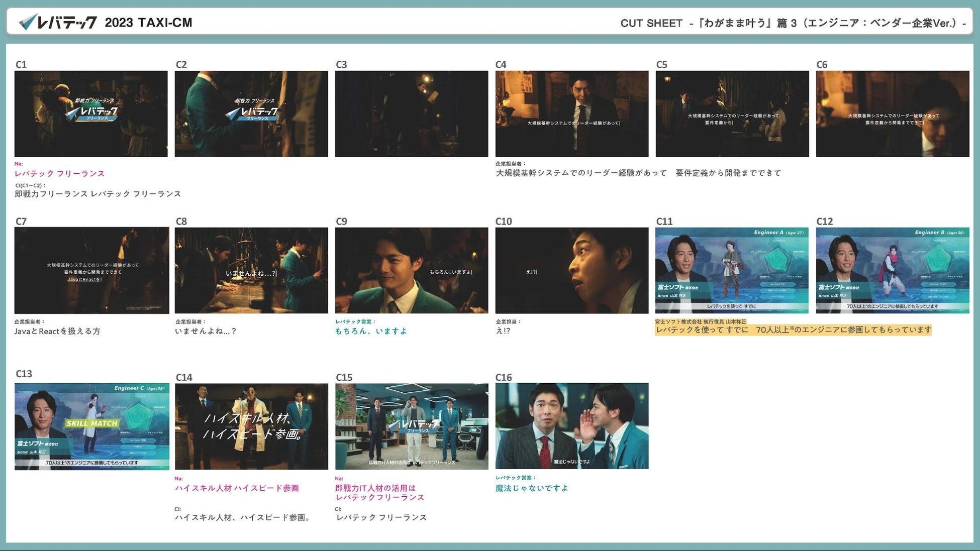
Task: Open the C7 JavaとReact subtitle thumbnail
Action: [x=91, y=270]
